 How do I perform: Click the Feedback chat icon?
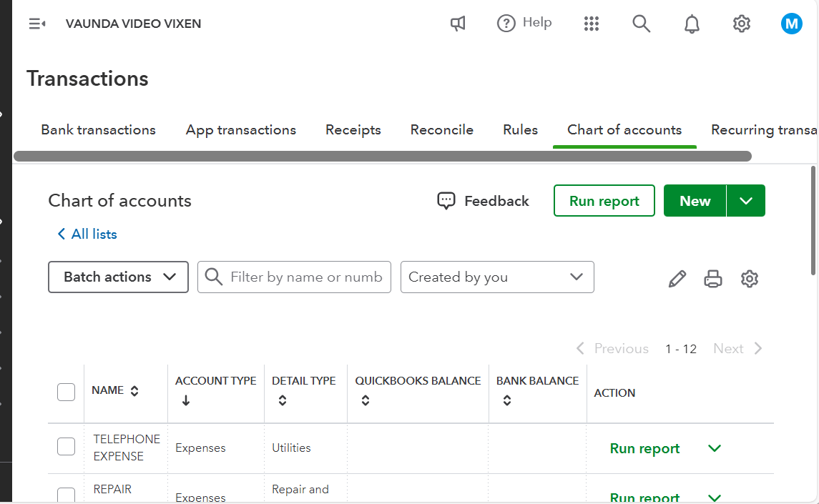446,201
